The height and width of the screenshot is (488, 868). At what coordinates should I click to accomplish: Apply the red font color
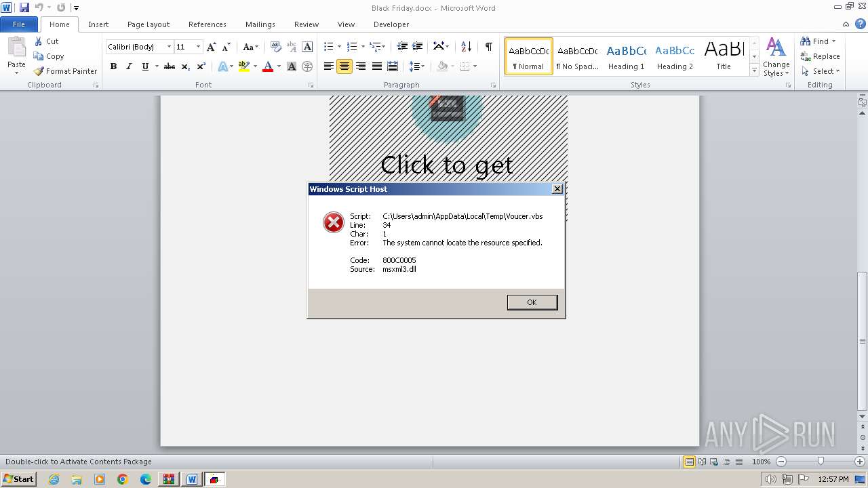pyautogui.click(x=268, y=66)
